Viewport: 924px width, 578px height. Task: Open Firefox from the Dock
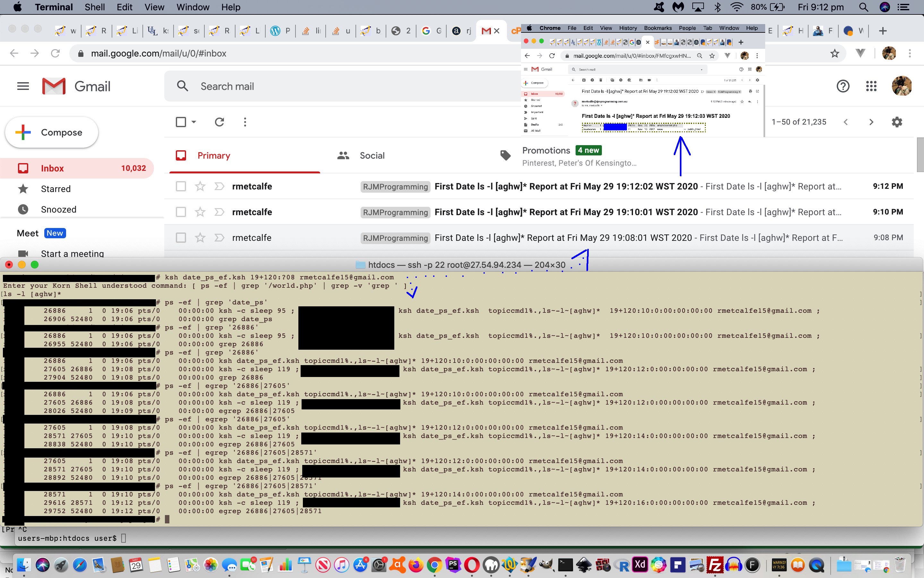[x=416, y=565]
